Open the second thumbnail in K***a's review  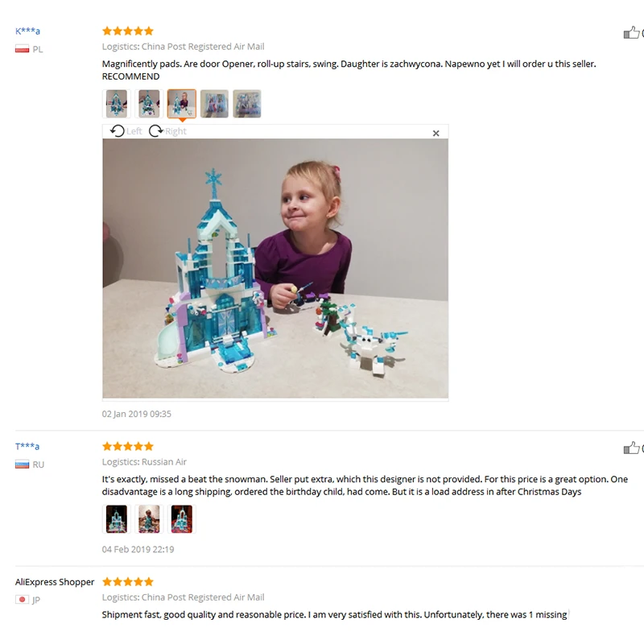point(149,104)
